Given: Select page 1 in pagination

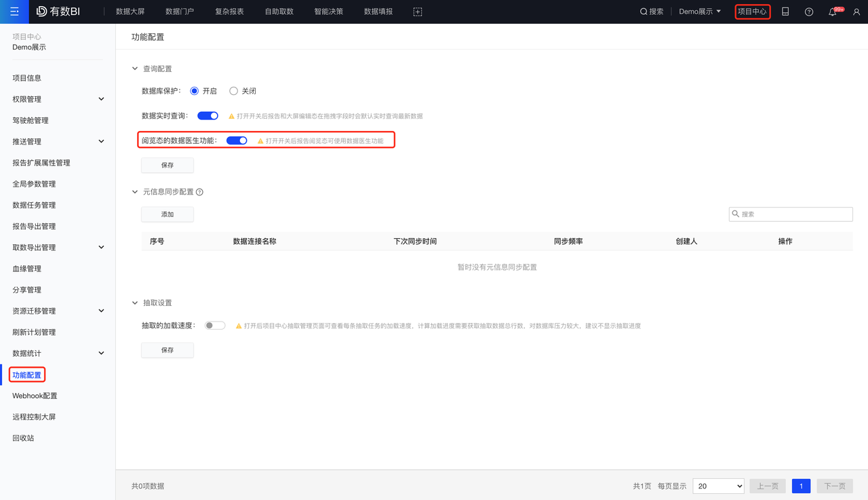Looking at the screenshot, I should 801,486.
